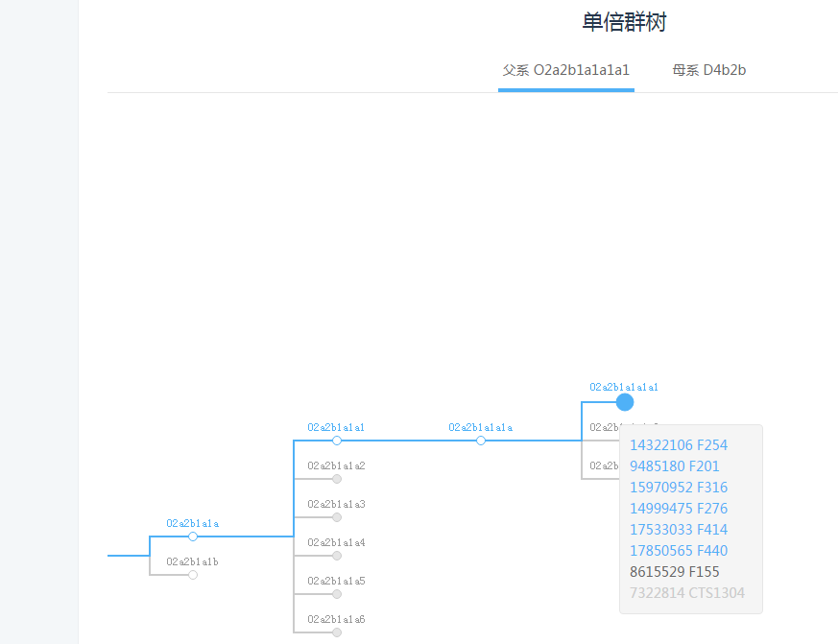Click the 15970952 F316 marker link
The image size is (838, 644).
point(679,488)
